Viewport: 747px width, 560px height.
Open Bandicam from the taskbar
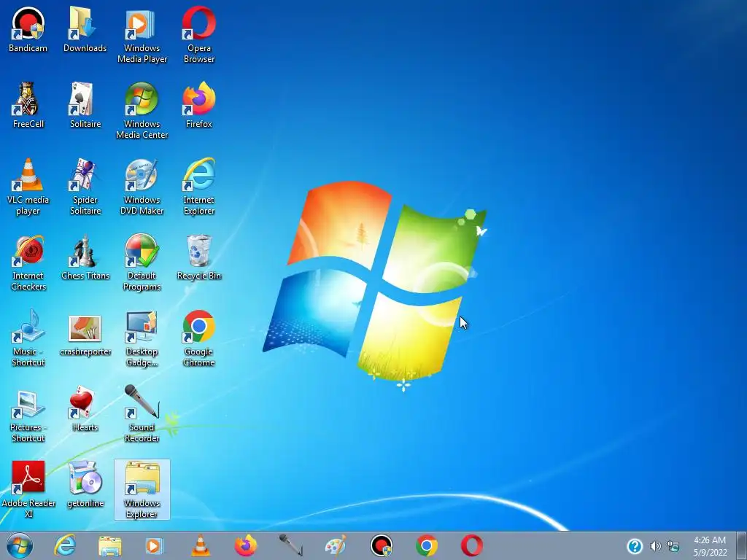click(381, 545)
